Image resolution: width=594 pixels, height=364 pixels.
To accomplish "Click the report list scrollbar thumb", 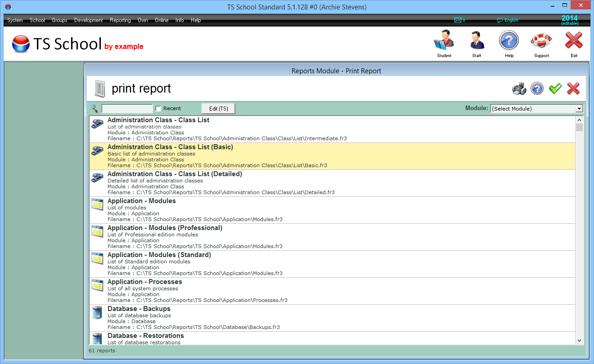I will (579, 127).
